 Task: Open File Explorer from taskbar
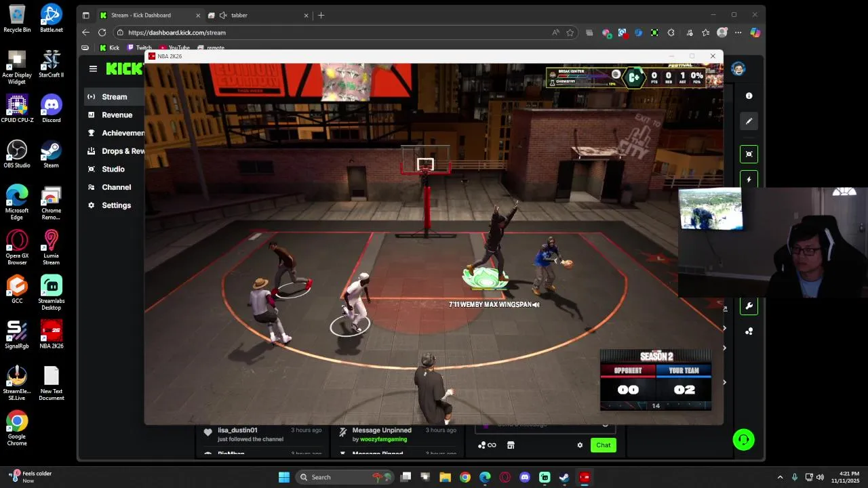pos(445,477)
